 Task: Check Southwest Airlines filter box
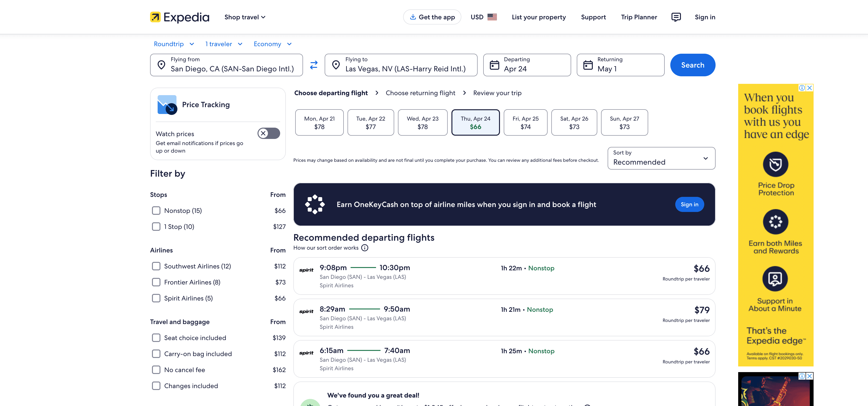(x=156, y=266)
